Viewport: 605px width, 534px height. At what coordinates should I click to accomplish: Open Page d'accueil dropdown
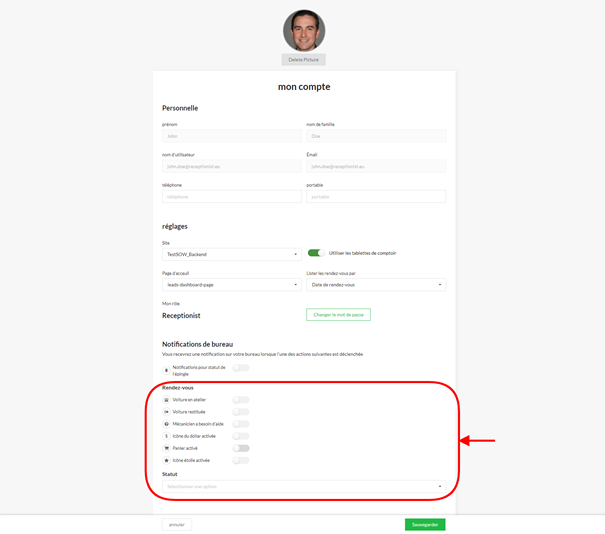[x=231, y=284]
